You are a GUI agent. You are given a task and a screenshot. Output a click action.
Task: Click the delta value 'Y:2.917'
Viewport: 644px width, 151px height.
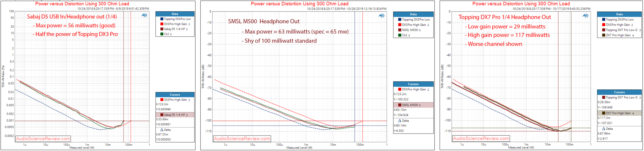click(x=603, y=139)
